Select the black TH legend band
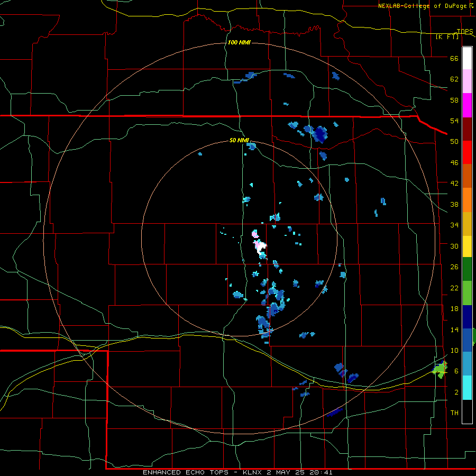476x476 pixels. point(467,411)
